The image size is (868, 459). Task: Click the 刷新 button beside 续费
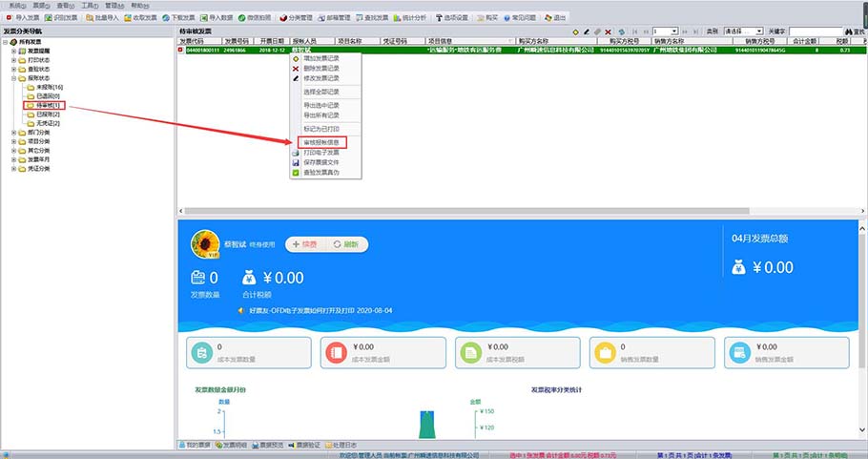coord(346,244)
